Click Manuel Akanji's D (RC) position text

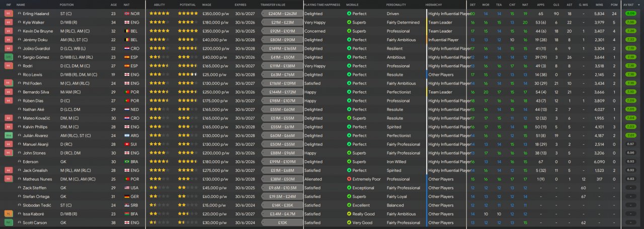coord(66,144)
